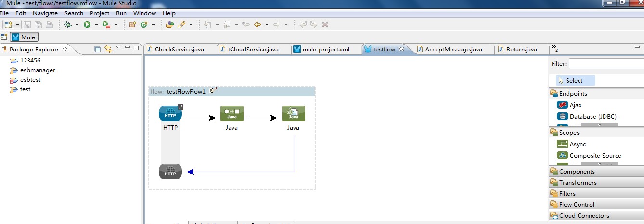Click the Search flashlight icon

click(181, 25)
